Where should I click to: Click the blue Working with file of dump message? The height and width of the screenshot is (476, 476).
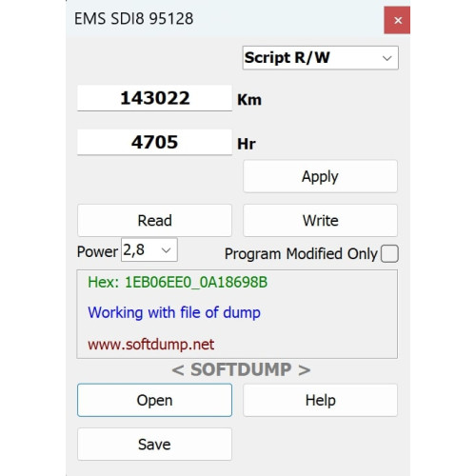[174, 312]
